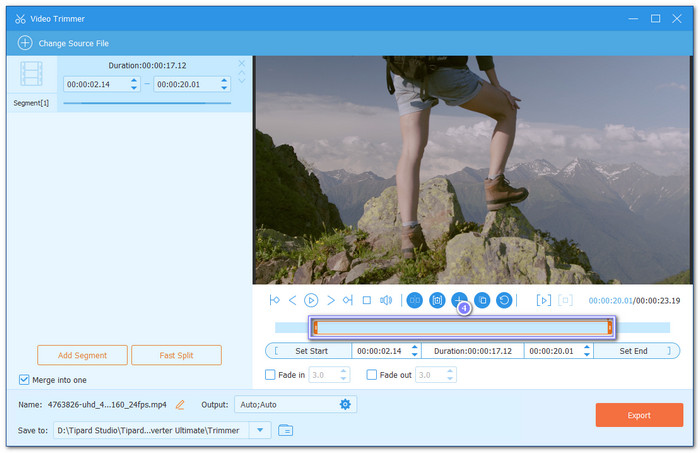Click the Add Segment button
The image size is (700, 453).
[x=83, y=355]
